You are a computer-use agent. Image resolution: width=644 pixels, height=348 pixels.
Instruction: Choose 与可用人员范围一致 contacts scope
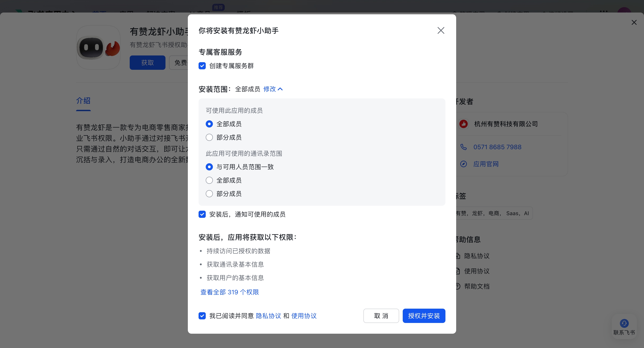(209, 167)
